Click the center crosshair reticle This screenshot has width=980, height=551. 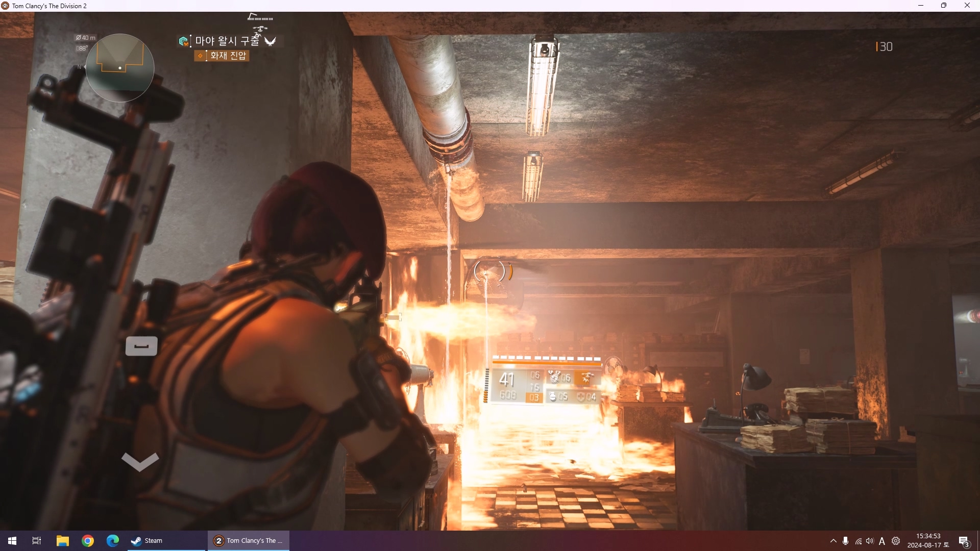489,271
